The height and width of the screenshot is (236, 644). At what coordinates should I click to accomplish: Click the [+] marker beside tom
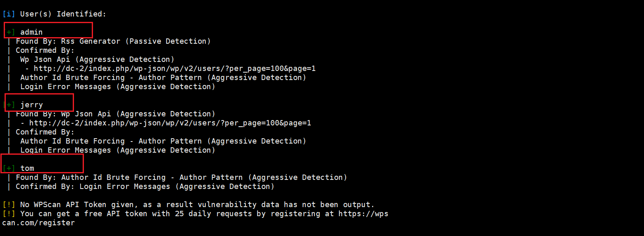point(9,168)
